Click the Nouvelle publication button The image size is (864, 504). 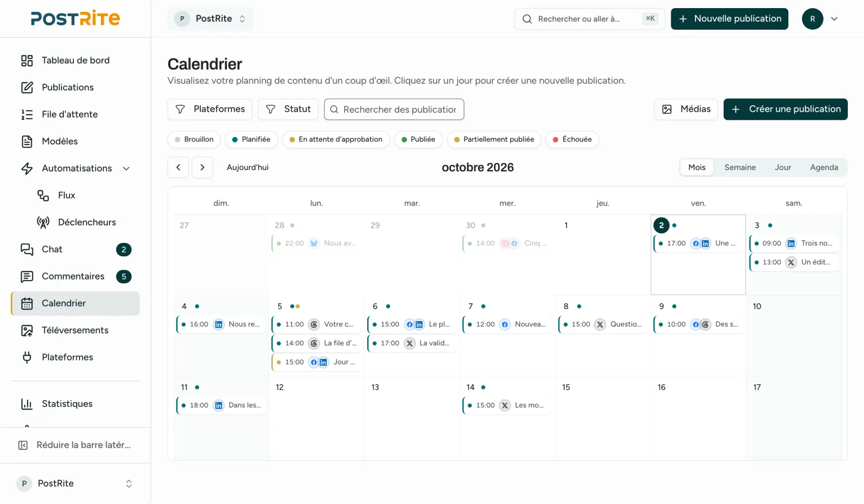tap(730, 19)
